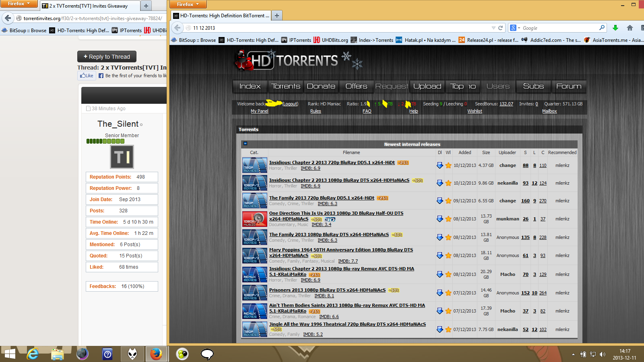Image resolution: width=644 pixels, height=362 pixels.
Task: Go back in right Firefox window
Action: click(x=178, y=28)
